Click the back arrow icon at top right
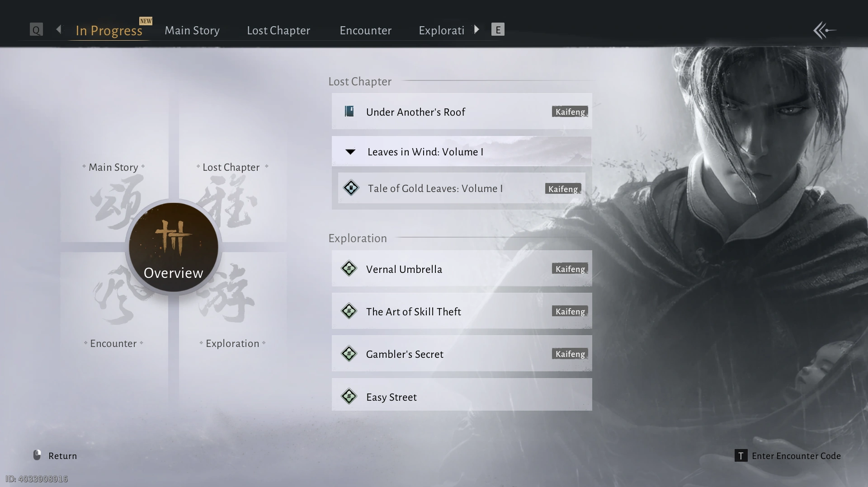 coord(825,31)
